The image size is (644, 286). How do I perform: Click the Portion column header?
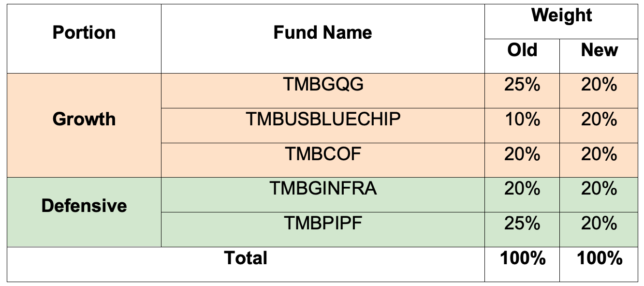(x=84, y=33)
